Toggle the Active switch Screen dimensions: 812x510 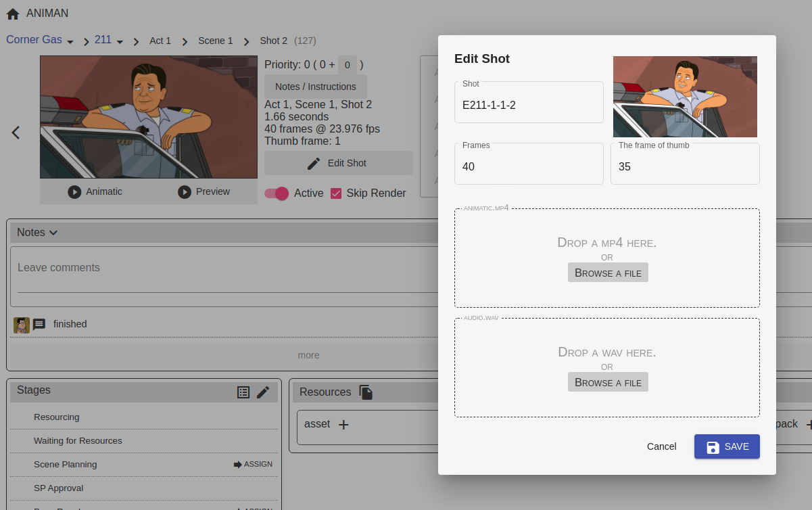click(x=277, y=193)
